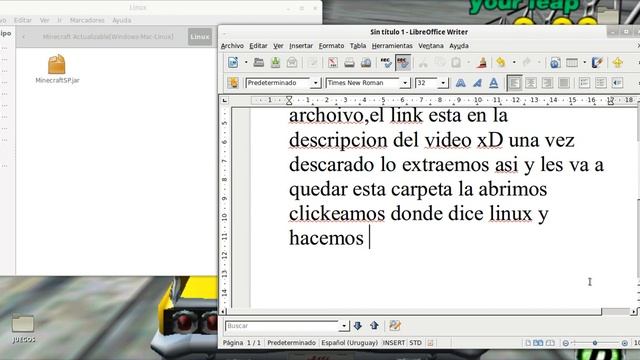Open the Undo history dropdown arrow
The width and height of the screenshot is (640, 360).
pos(514,62)
